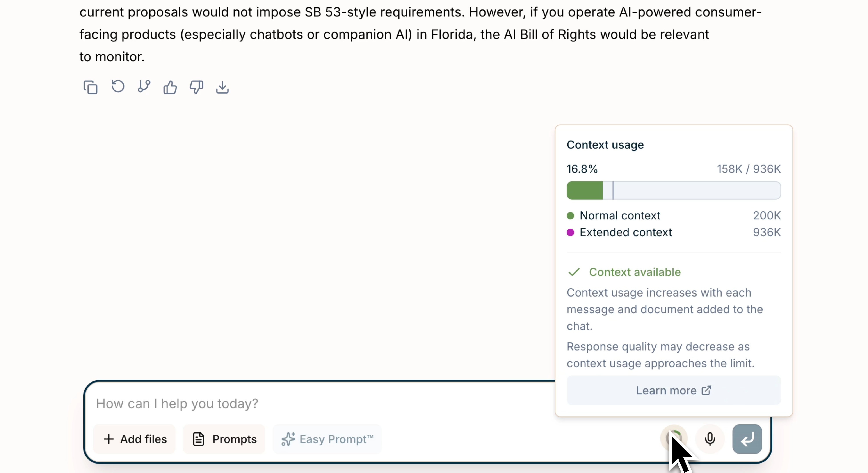Give the response a thumbs up
This screenshot has width=868, height=473.
[x=170, y=87]
